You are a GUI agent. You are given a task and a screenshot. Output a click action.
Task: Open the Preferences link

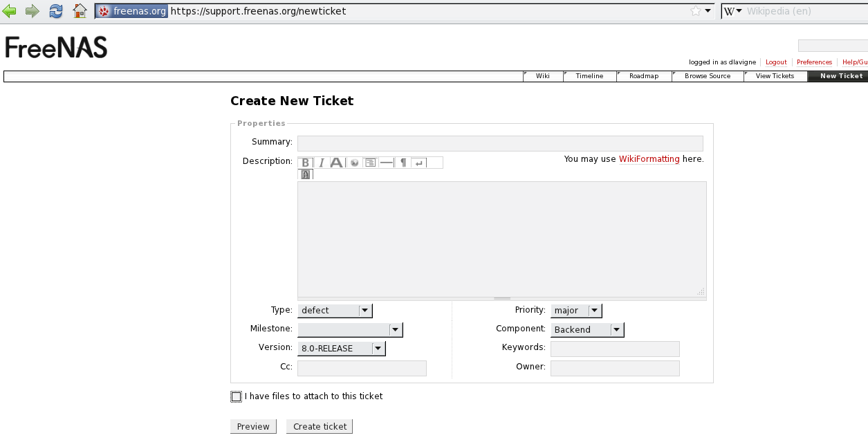pos(815,62)
